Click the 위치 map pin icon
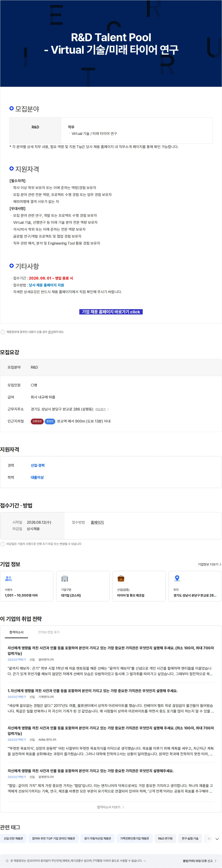The width and height of the screenshot is (222, 868). 177,579
